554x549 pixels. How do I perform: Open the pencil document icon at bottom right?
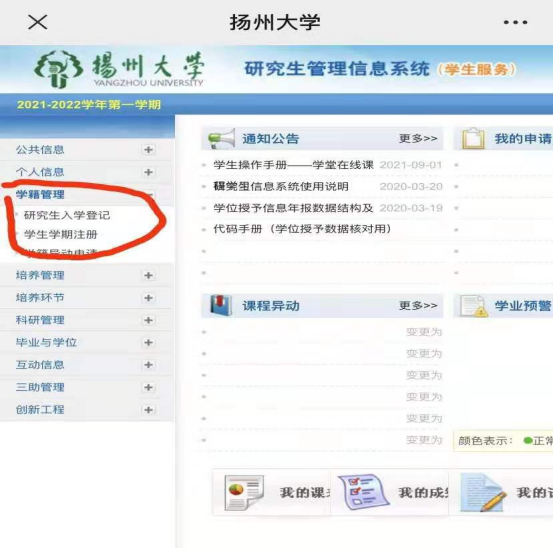tap(483, 492)
